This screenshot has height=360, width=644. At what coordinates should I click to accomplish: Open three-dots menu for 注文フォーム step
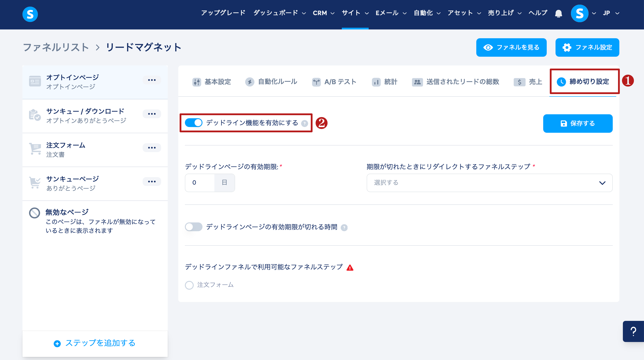(151, 147)
